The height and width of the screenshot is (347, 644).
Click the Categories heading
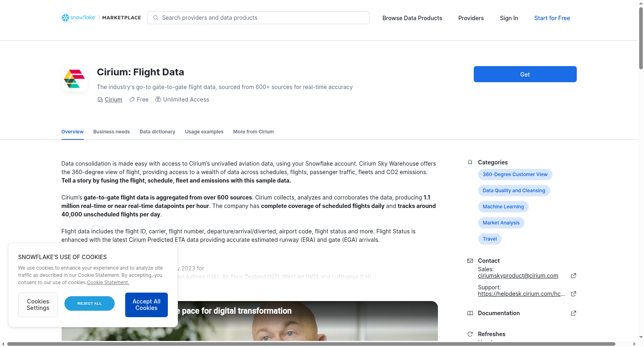(x=493, y=162)
